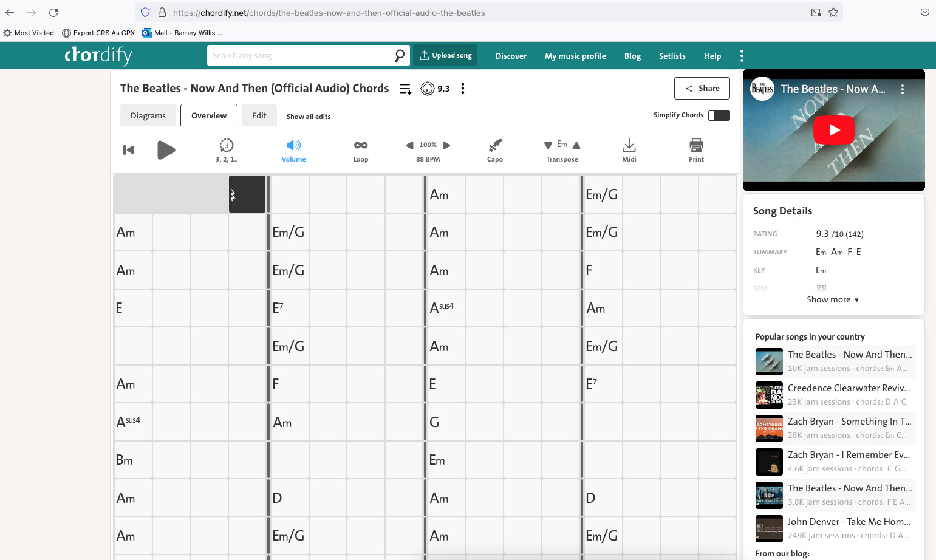Open Beatles channel avatar on video
This screenshot has width=936, height=560.
[x=762, y=89]
